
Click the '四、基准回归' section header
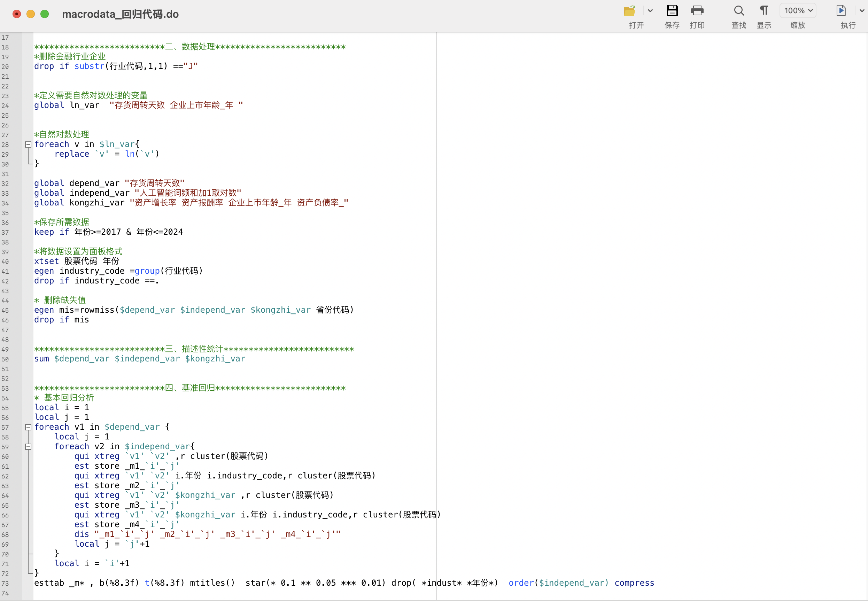point(190,388)
